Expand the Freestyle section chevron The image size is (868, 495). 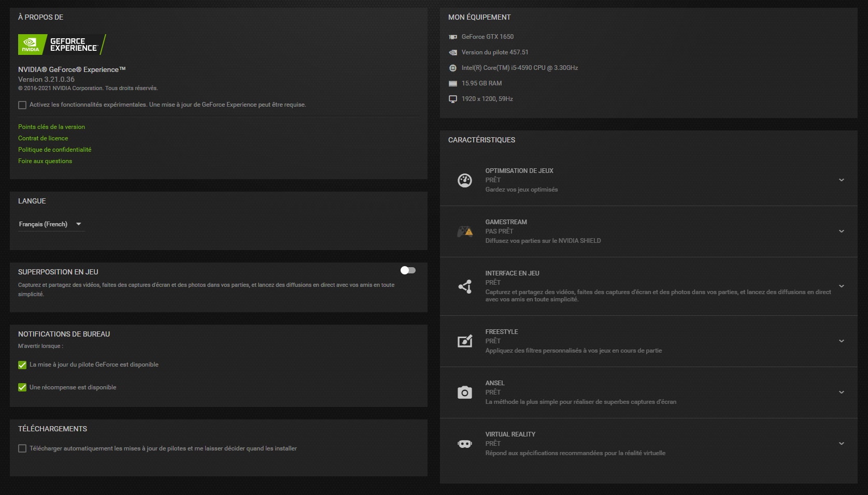(x=842, y=341)
